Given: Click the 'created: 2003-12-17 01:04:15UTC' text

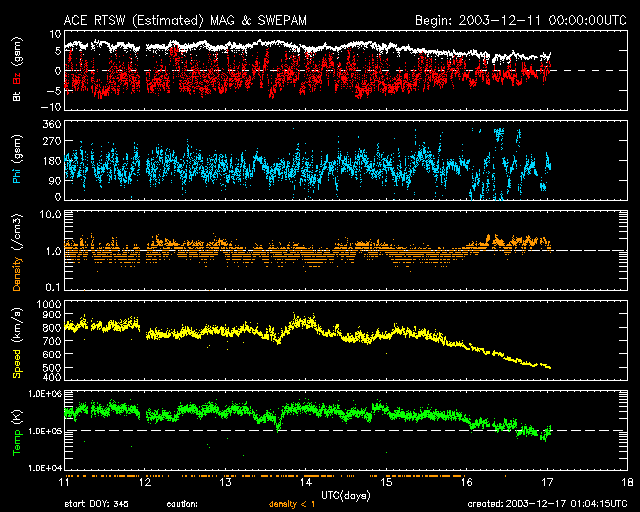Looking at the screenshot, I should tap(547, 504).
